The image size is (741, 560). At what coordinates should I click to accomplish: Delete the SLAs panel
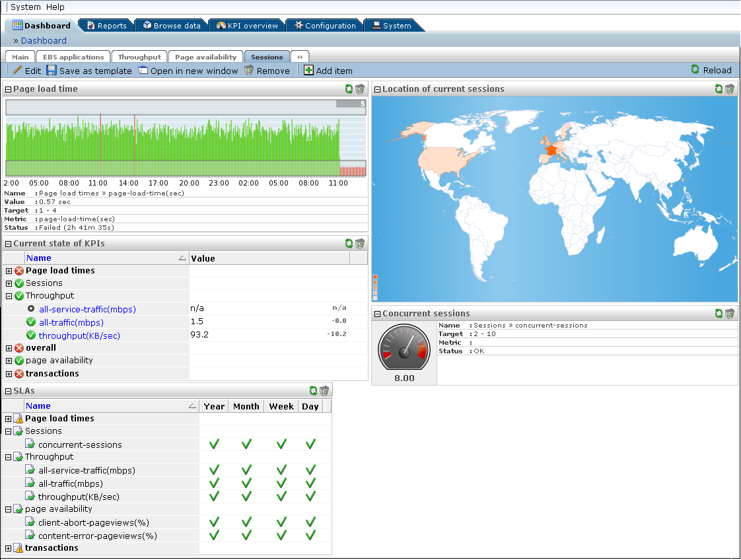324,391
